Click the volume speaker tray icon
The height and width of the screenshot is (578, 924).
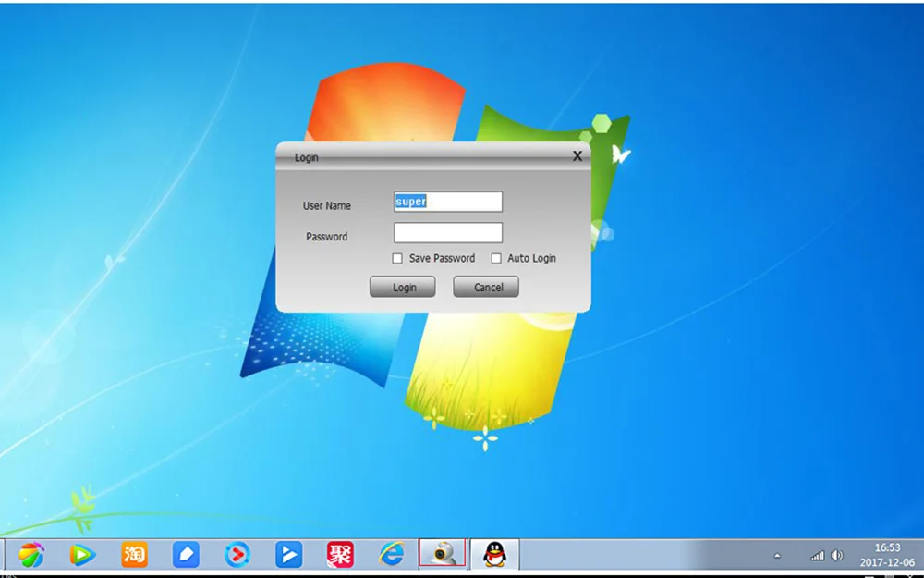[837, 556]
